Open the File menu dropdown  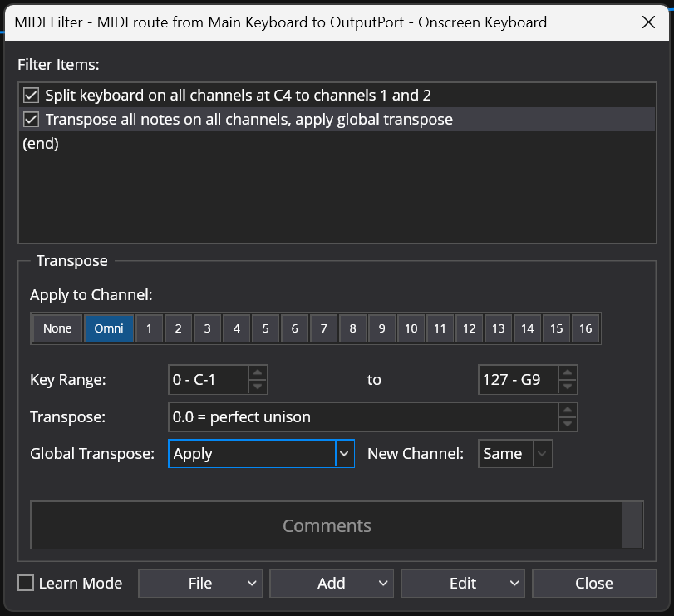click(199, 583)
